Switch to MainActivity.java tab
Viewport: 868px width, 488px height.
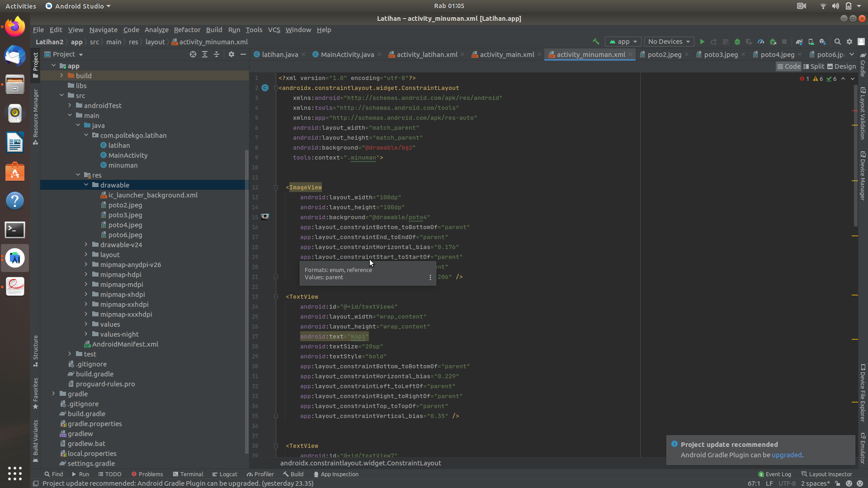[347, 55]
